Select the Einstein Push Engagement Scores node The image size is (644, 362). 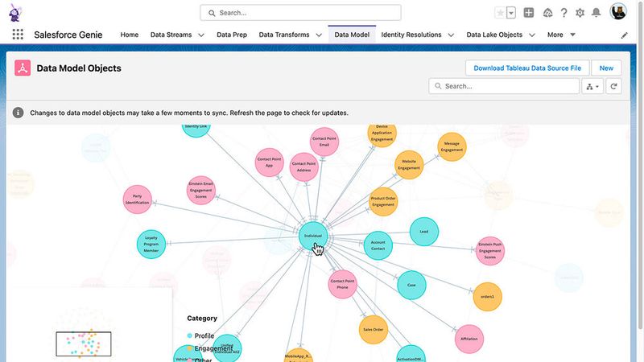(x=490, y=251)
